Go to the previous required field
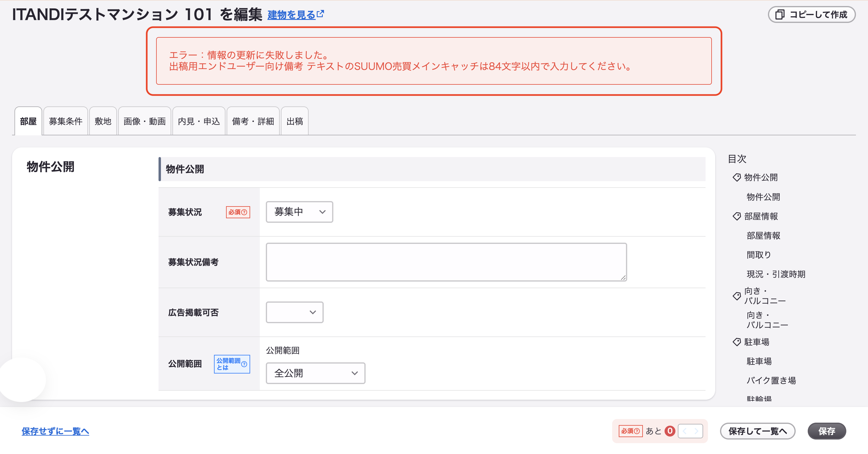Screen dimensions: 868x454 tap(684, 431)
